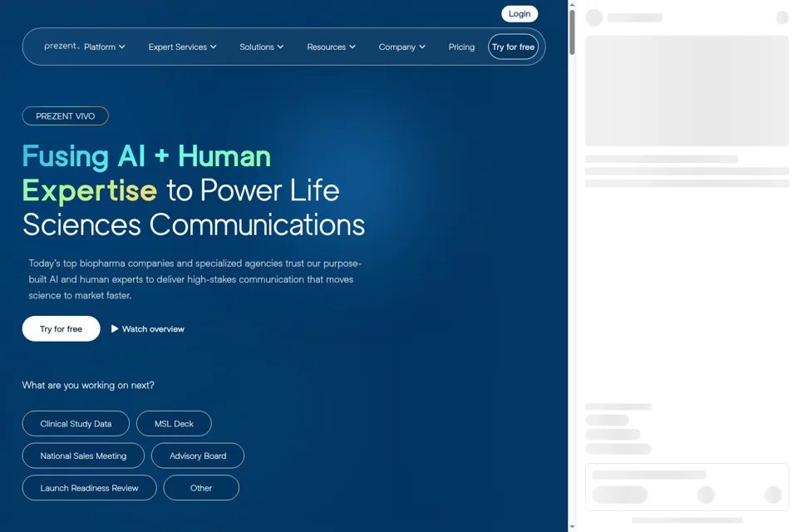The image size is (798, 532).
Task: Open the Expert Services dropdown
Action: point(182,47)
